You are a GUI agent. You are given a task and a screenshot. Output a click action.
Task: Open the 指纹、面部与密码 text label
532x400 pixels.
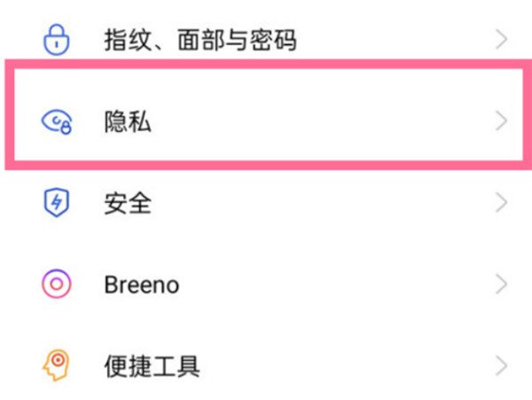(199, 40)
